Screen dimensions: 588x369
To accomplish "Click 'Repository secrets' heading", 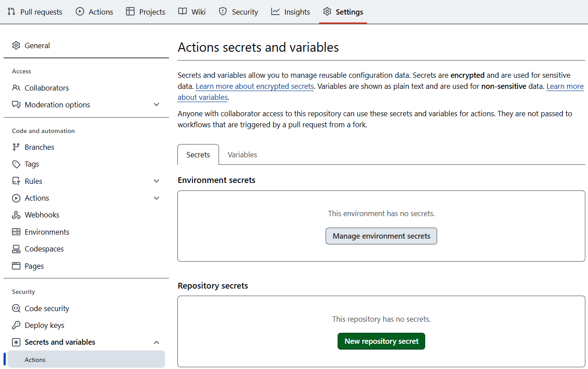I will tap(213, 285).
